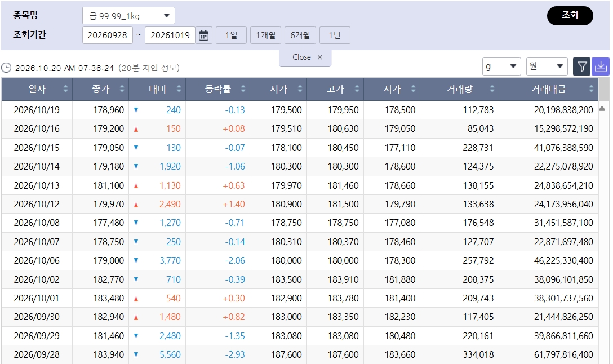Select the 1일 period button
This screenshot has height=364, width=613.
(231, 35)
